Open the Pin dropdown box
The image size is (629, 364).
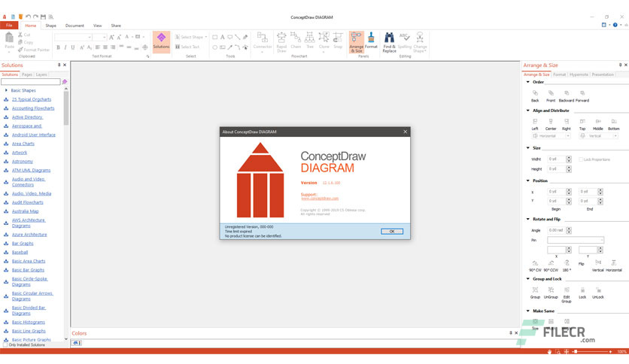coord(576,240)
